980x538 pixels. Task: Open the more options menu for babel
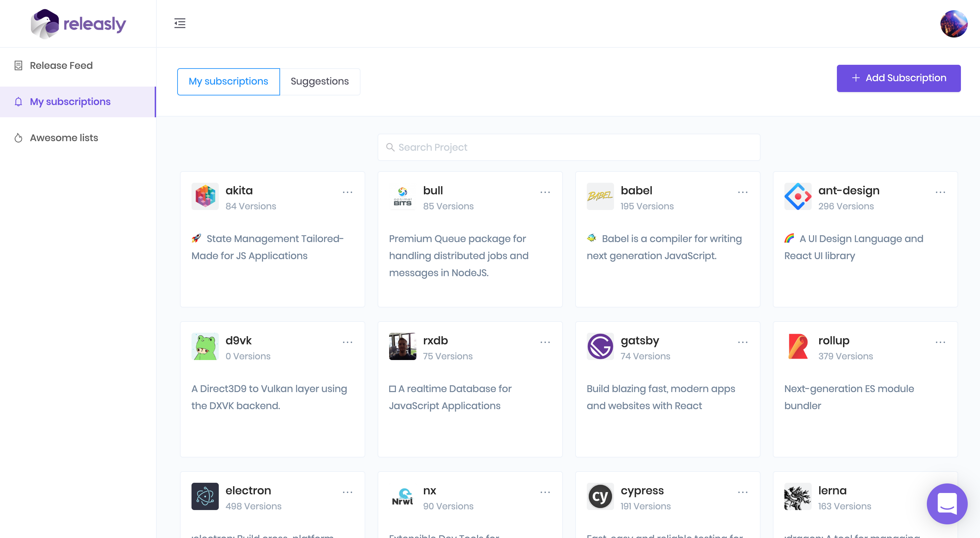click(x=742, y=192)
